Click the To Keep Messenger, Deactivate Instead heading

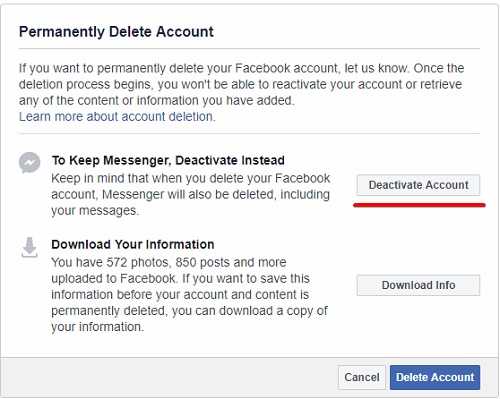(168, 160)
